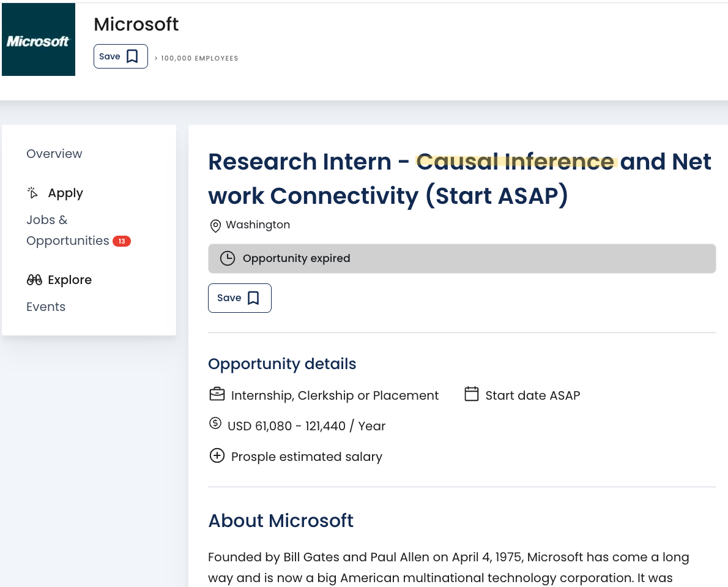Viewport: 728px width, 587px height.
Task: Click the Opportunity expired banner
Action: coord(461,258)
